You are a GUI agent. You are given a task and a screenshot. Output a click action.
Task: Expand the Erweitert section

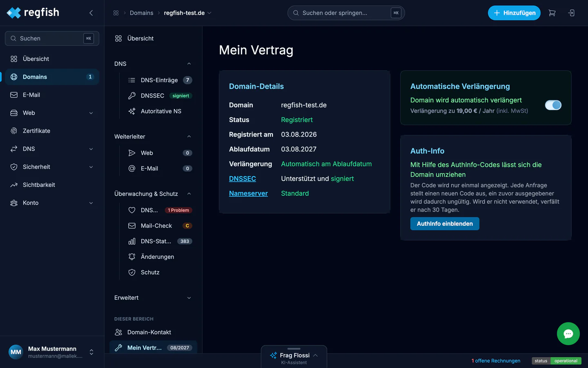(189, 298)
